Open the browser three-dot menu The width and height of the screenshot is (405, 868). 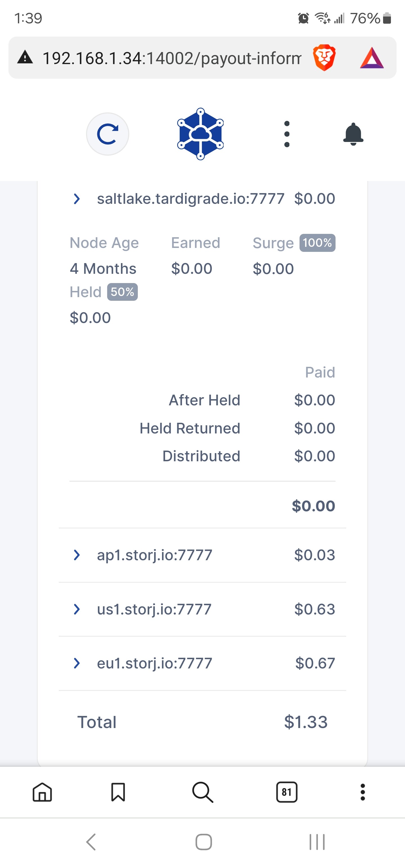click(363, 792)
